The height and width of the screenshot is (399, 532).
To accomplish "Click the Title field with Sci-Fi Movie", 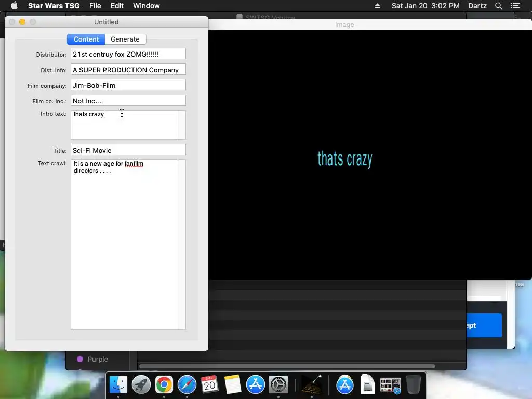I will (x=128, y=150).
